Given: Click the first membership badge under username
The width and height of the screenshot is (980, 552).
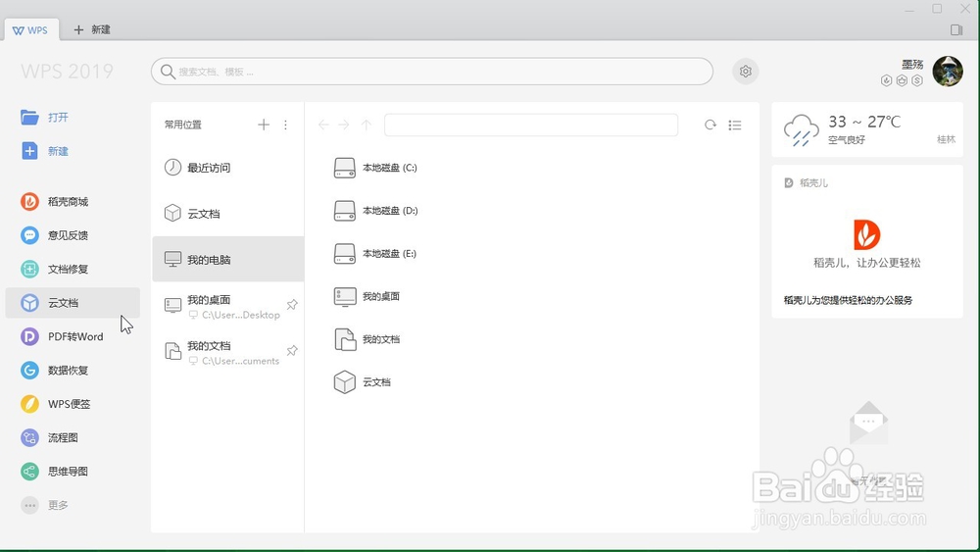Looking at the screenshot, I should tap(886, 80).
